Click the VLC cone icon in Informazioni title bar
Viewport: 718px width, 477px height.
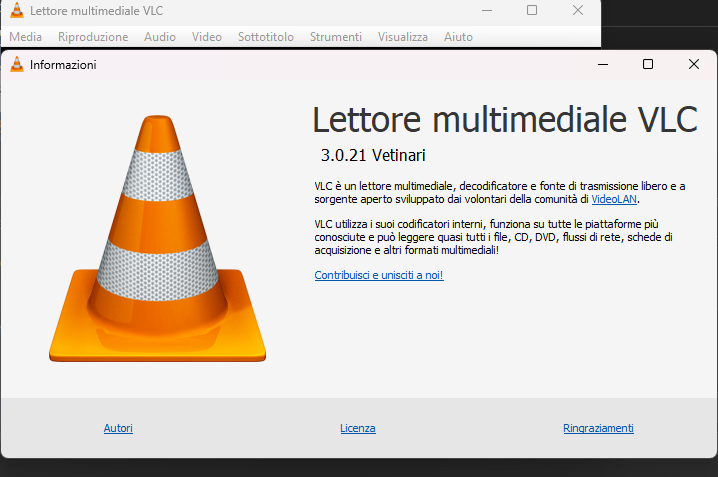pos(16,65)
